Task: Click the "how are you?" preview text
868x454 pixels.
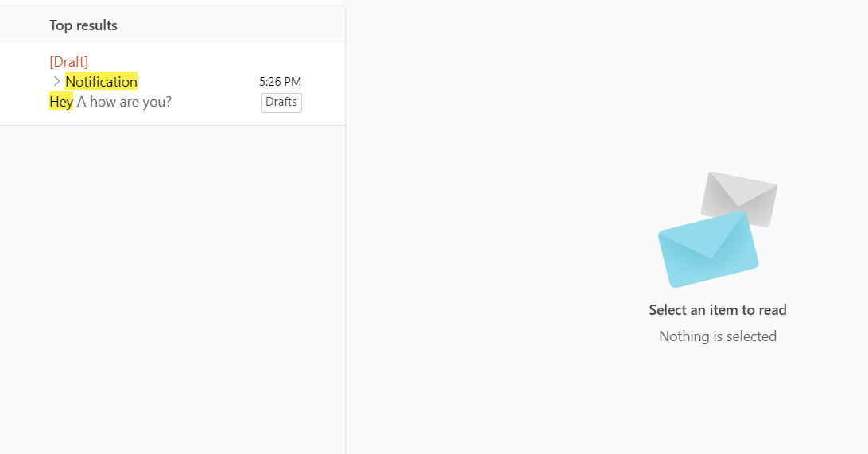Action: point(131,102)
